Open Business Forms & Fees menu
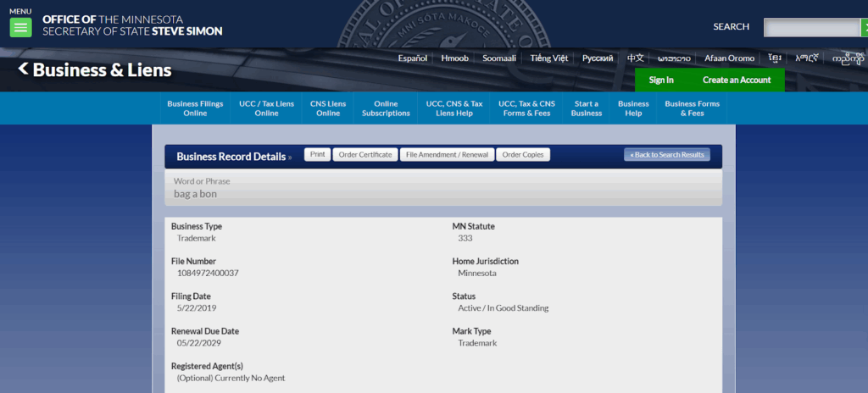868x393 pixels. [692, 108]
